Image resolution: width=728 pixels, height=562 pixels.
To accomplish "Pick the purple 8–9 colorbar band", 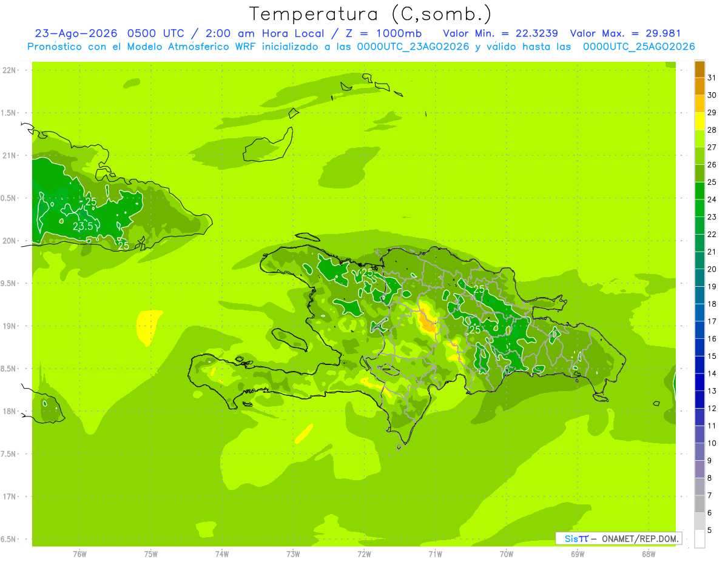I will pos(699,469).
